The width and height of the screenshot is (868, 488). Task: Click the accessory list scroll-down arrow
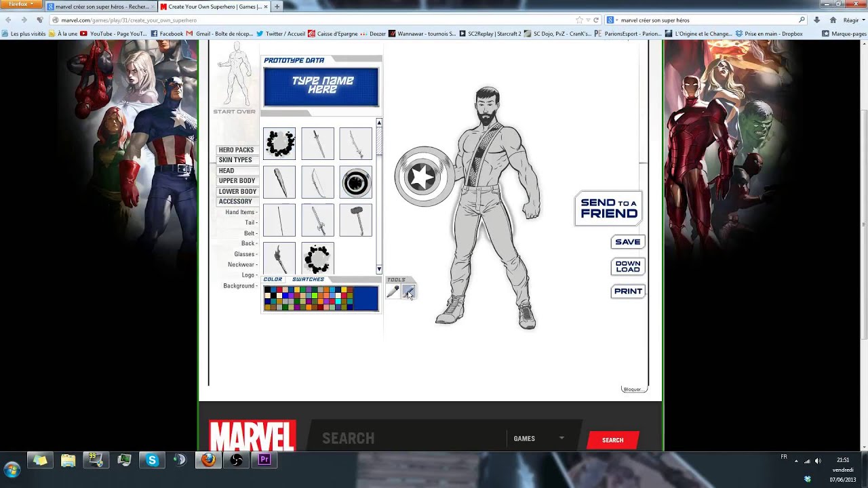click(x=378, y=269)
